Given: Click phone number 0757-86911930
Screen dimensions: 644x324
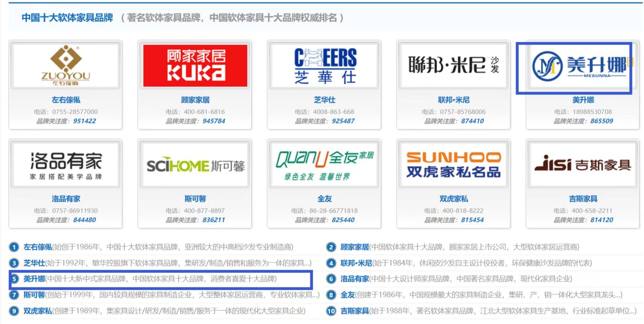Looking at the screenshot, I should click(x=75, y=211).
